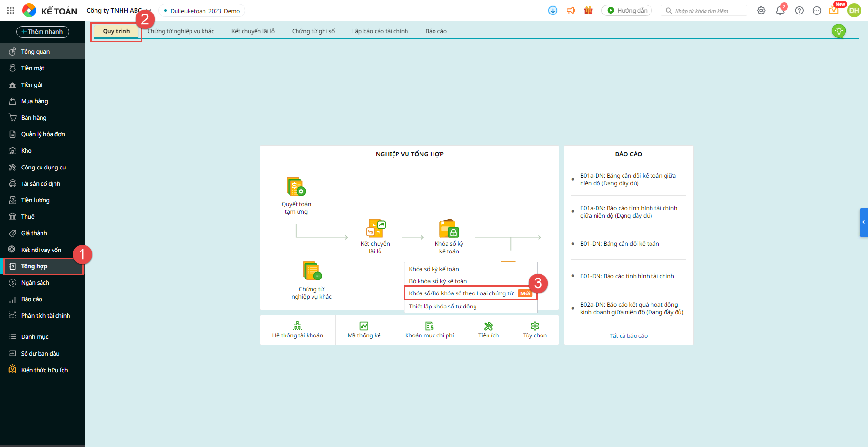Open the apps grid launcher icon
This screenshot has height=447, width=868.
tap(11, 10)
